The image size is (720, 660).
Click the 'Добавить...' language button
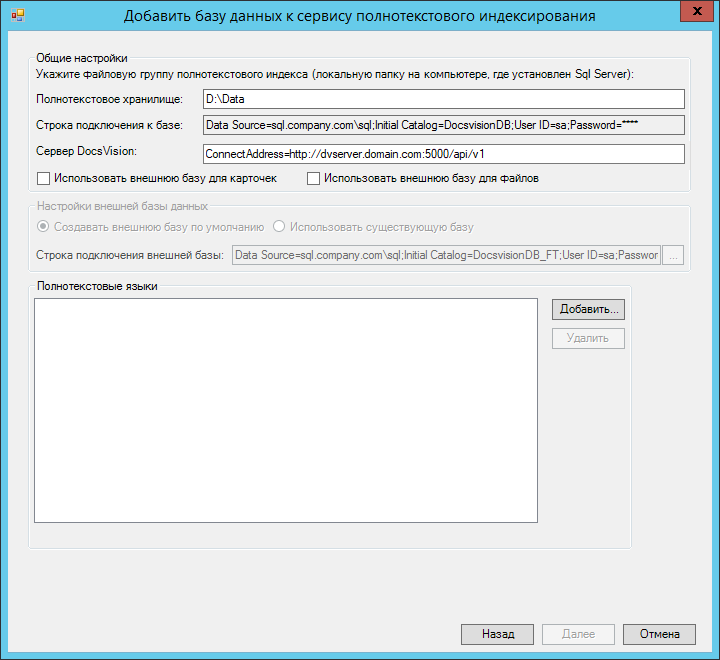(x=588, y=309)
